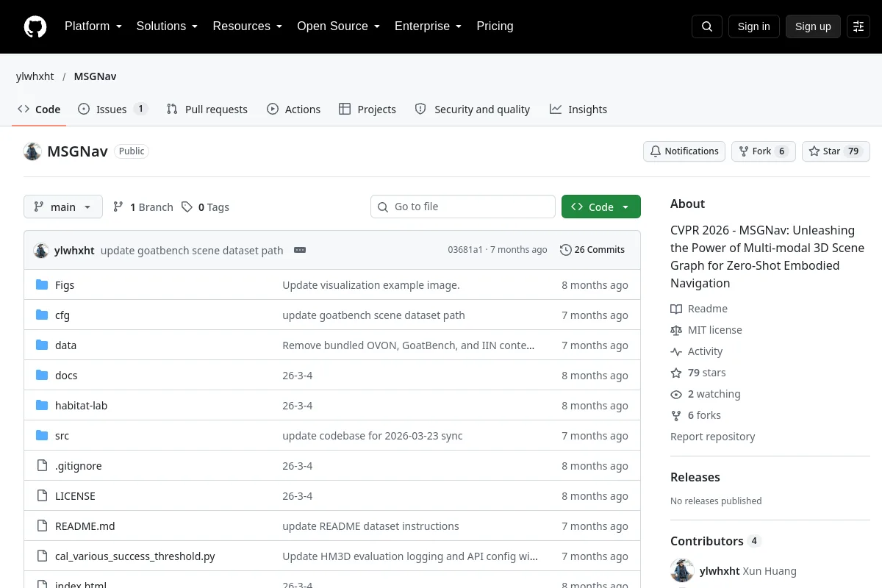This screenshot has height=588, width=882.
Task: Open the main branch selector
Action: point(63,207)
